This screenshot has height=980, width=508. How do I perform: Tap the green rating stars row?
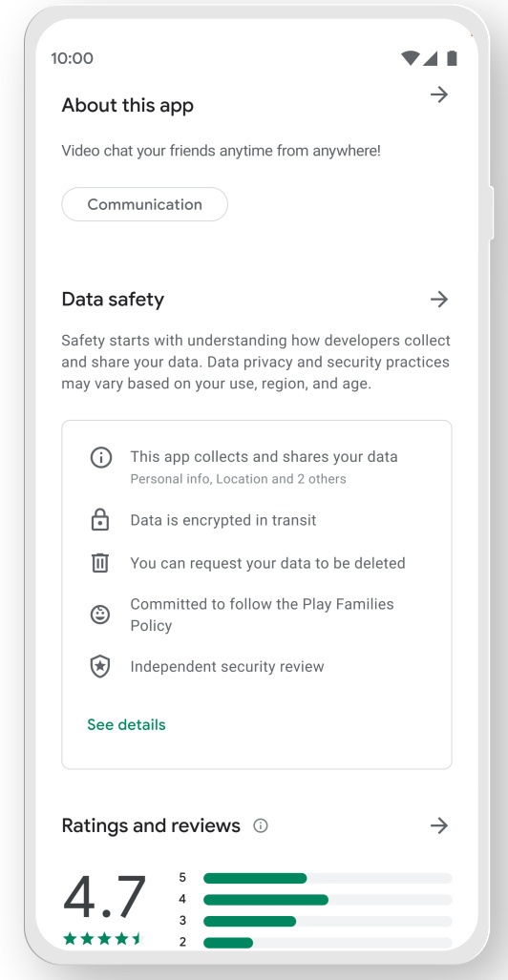coord(103,939)
